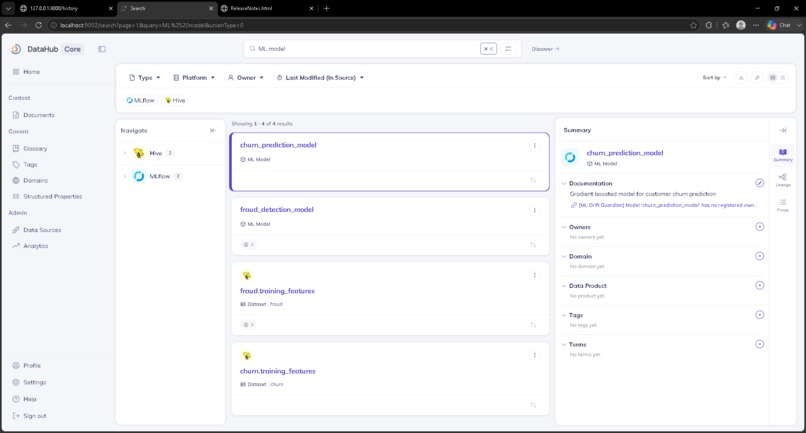Screen dimensions: 806x433
Task: Click lineage icon on fraud_detection_model card
Action: coord(533,245)
